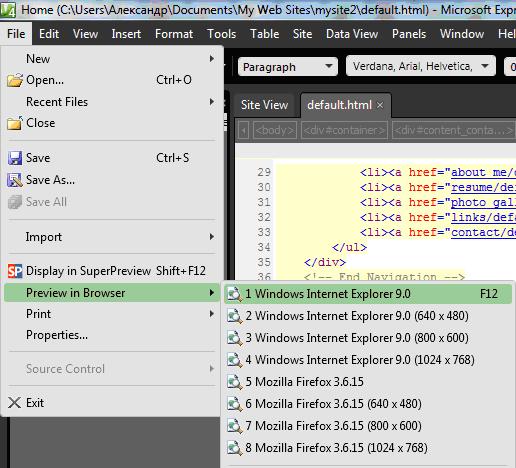Click the Save As icon
516x468 pixels.
click(x=15, y=180)
